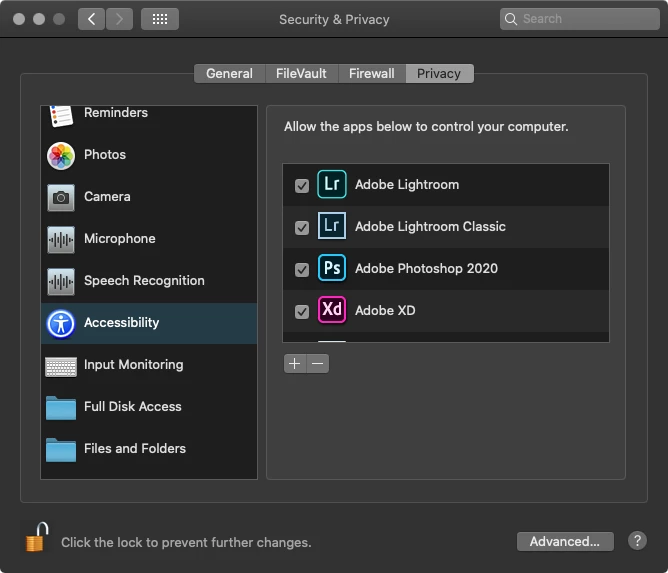Click the magnifying glass in Search
Image resolution: width=668 pixels, height=573 pixels.
point(510,19)
